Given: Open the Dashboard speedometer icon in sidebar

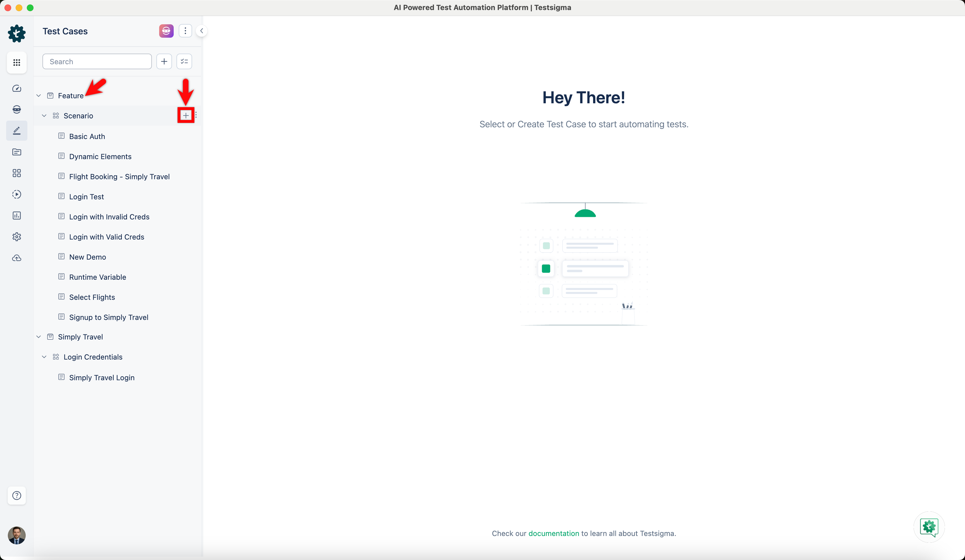Looking at the screenshot, I should click(x=16, y=88).
